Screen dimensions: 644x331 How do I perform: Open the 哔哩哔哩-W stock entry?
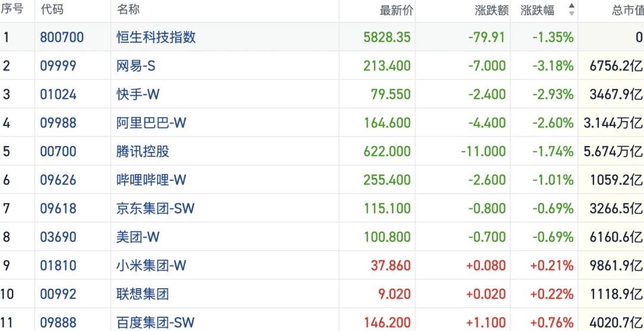click(x=151, y=180)
